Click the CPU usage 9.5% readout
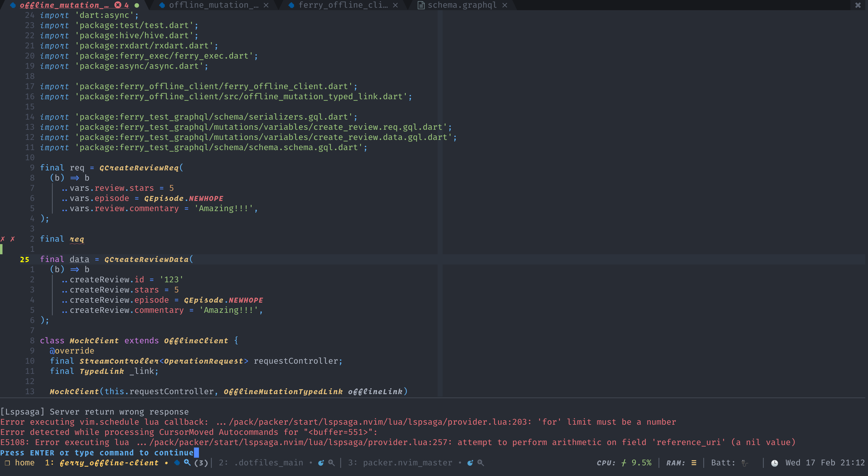The width and height of the screenshot is (868, 476). pos(641,463)
